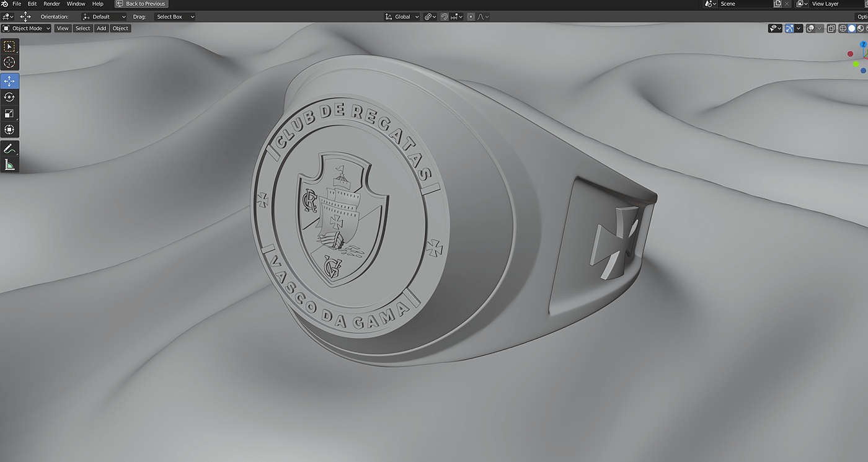Open the viewport Select menu
This screenshot has height=462, width=868.
click(x=82, y=28)
